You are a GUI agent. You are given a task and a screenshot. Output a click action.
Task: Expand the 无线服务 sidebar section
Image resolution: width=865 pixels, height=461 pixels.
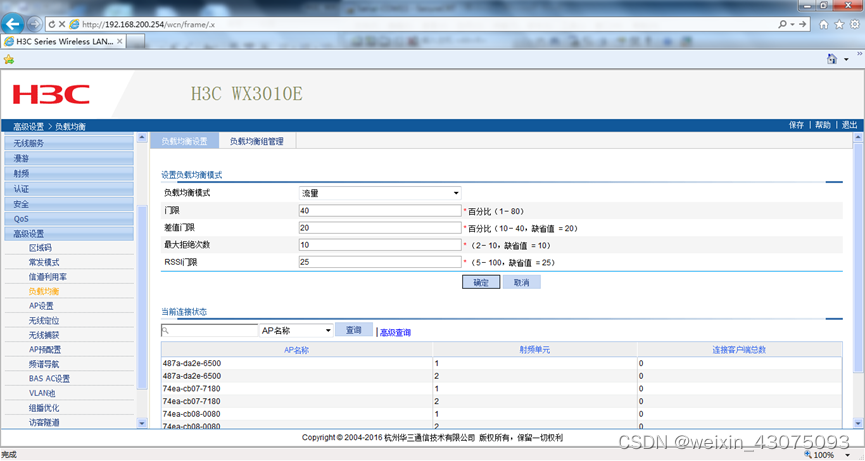click(x=69, y=143)
